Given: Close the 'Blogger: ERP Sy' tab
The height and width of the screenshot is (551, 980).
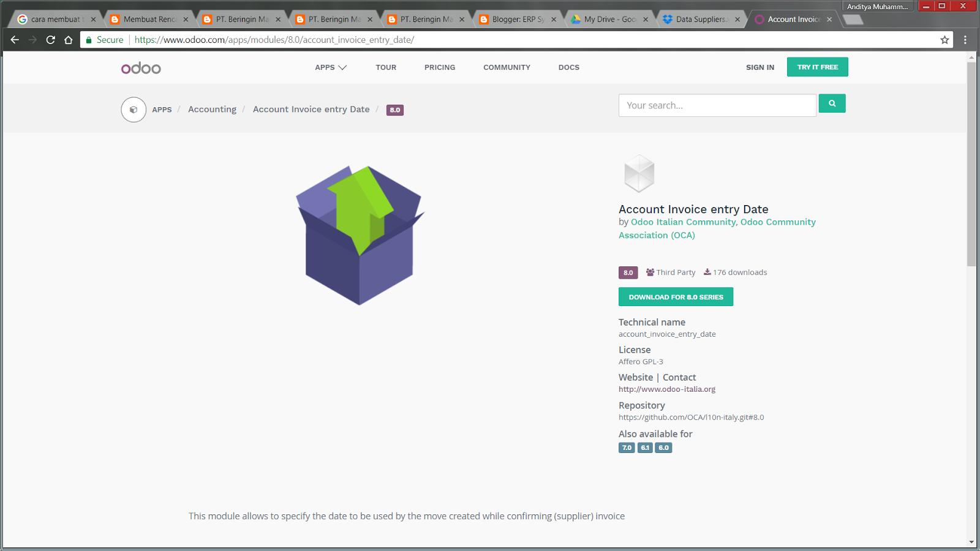Looking at the screenshot, I should point(554,20).
